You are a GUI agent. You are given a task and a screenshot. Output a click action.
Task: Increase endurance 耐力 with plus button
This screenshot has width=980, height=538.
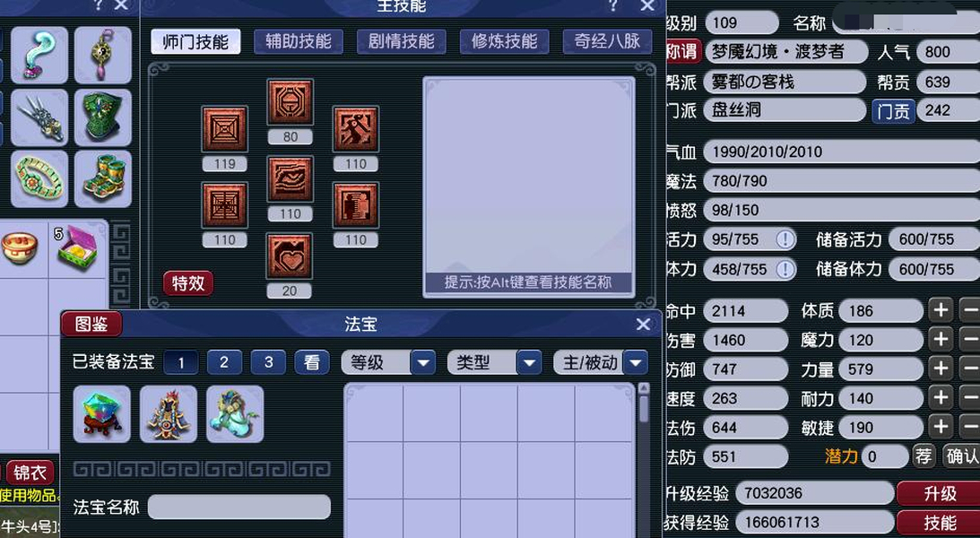tap(941, 398)
